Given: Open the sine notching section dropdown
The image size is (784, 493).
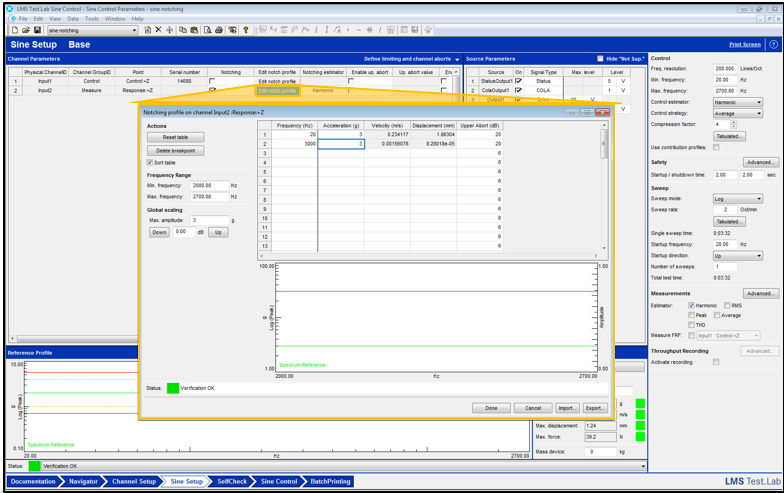Looking at the screenshot, I should pyautogui.click(x=134, y=30).
